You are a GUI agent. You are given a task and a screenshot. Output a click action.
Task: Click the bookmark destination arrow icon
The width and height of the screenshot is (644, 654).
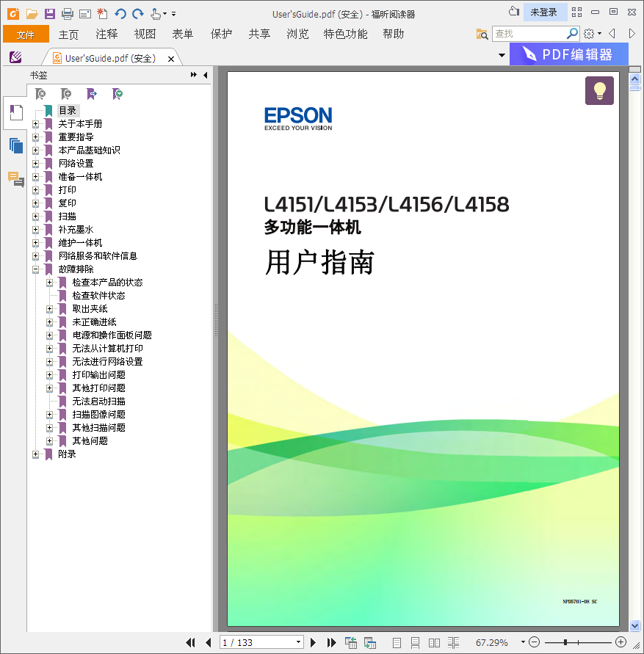pyautogui.click(x=91, y=94)
